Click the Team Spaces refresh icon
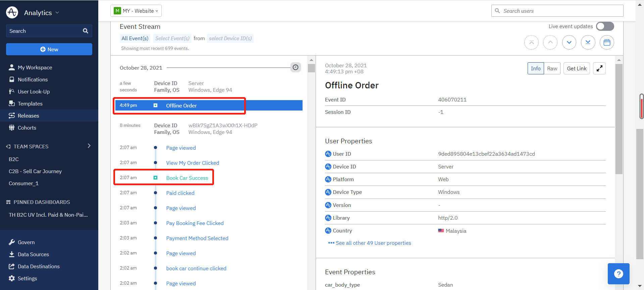This screenshot has width=644, height=290. [x=8, y=146]
